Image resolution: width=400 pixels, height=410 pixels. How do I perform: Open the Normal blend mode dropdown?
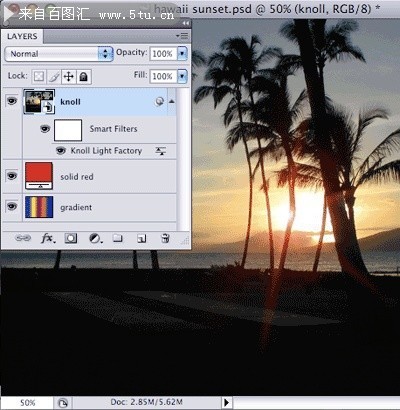(x=59, y=54)
